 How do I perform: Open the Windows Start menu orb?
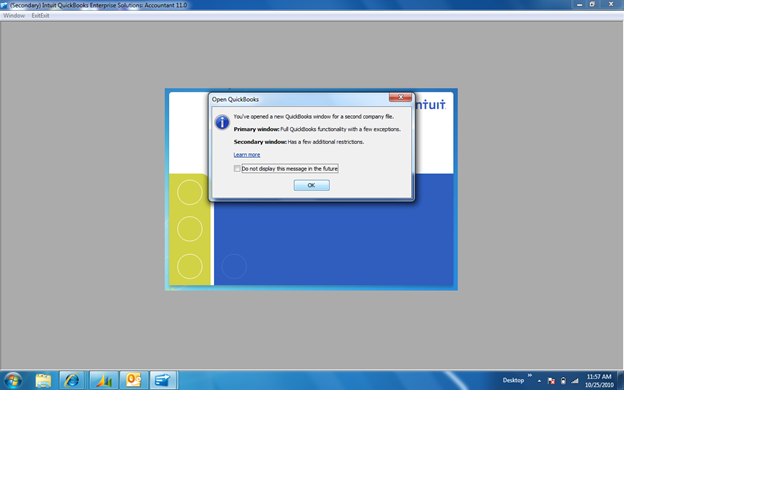pyautogui.click(x=13, y=380)
